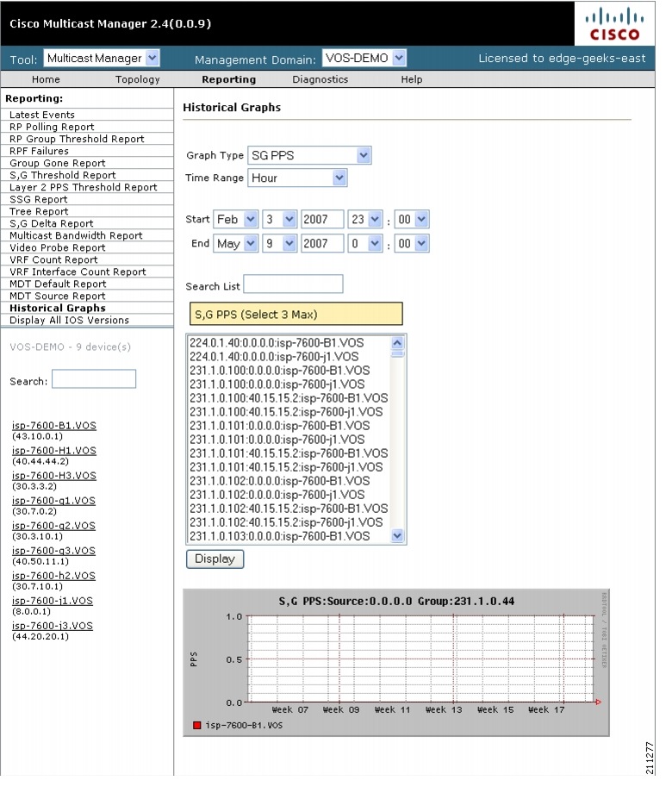Screen dimensions: 672x793
Task: Open device isp-7600-H1.VOS link
Action: click(x=54, y=451)
